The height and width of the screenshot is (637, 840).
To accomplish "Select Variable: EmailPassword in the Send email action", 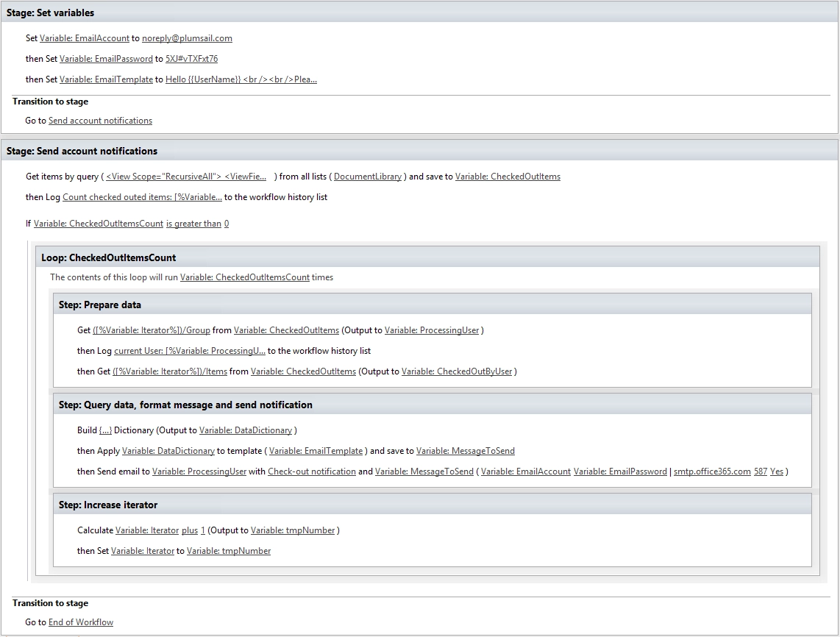I will point(620,471).
